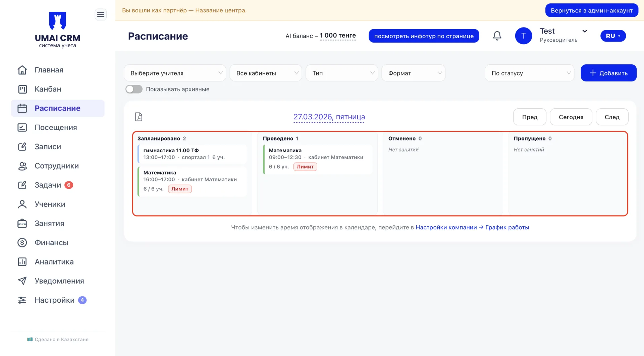Click посмотреть инфотур по странице button
This screenshot has height=356, width=644.
click(424, 36)
